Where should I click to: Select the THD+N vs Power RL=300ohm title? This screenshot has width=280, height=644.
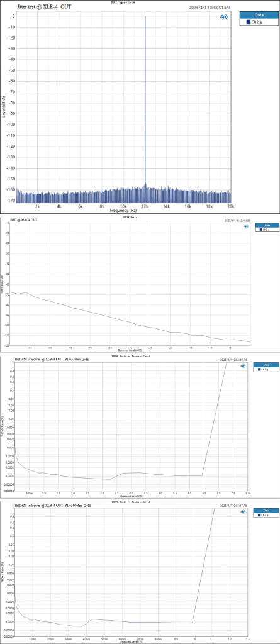[x=52, y=505]
